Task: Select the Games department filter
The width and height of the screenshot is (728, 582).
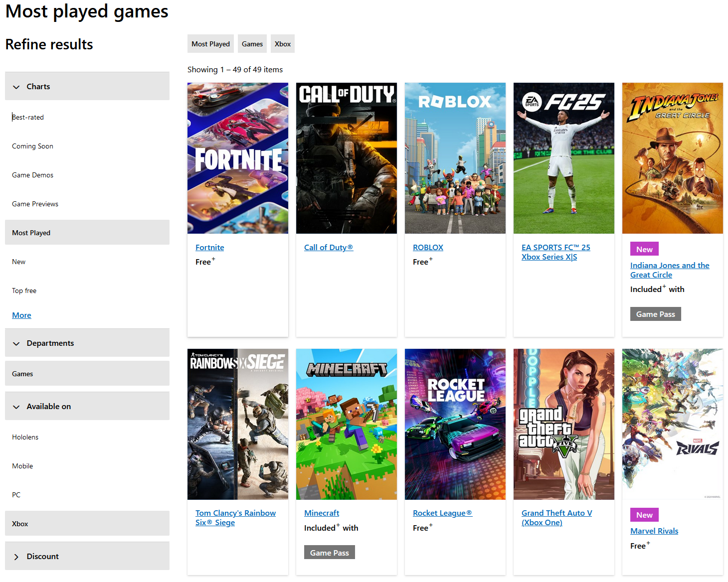Action: point(87,374)
